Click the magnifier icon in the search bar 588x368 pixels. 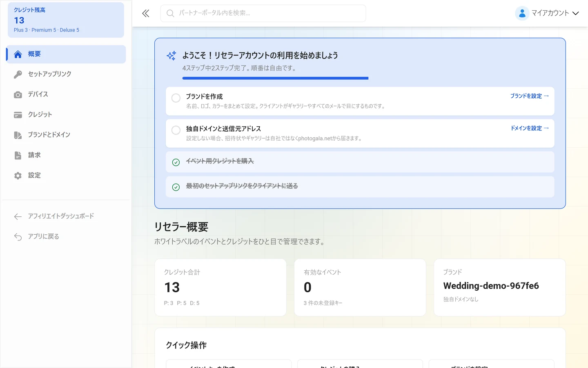pyautogui.click(x=170, y=13)
